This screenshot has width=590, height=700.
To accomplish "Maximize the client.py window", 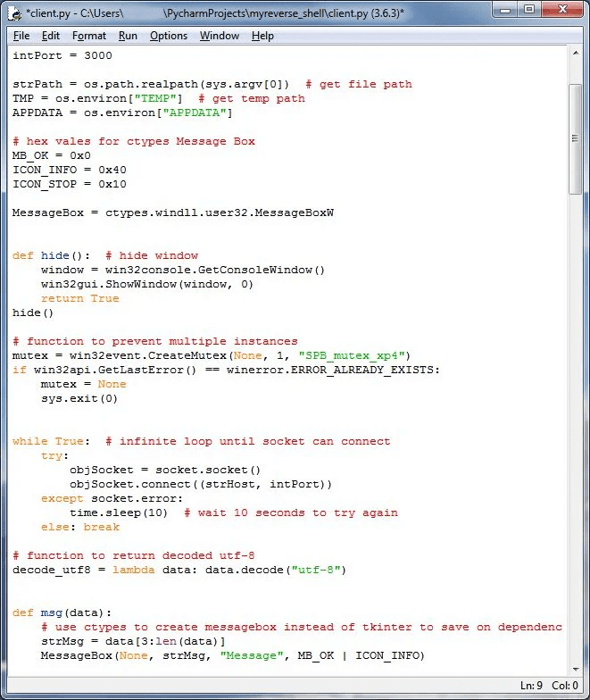I will [528, 10].
